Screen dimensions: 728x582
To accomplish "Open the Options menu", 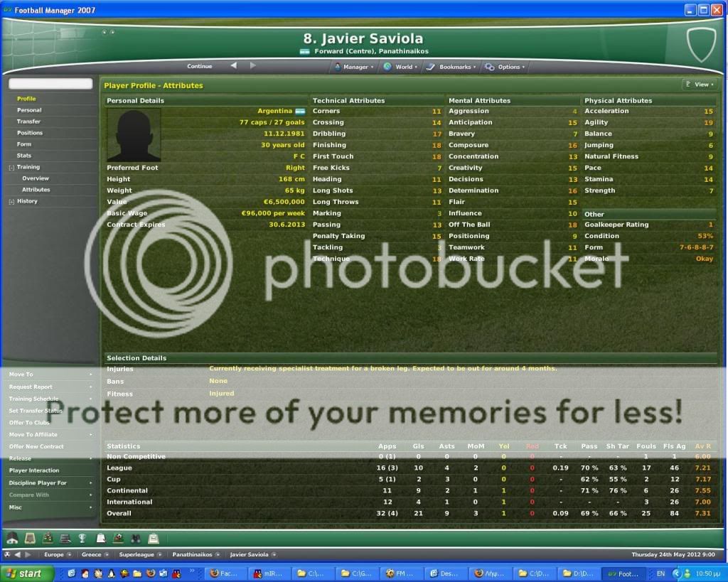I will pos(505,67).
